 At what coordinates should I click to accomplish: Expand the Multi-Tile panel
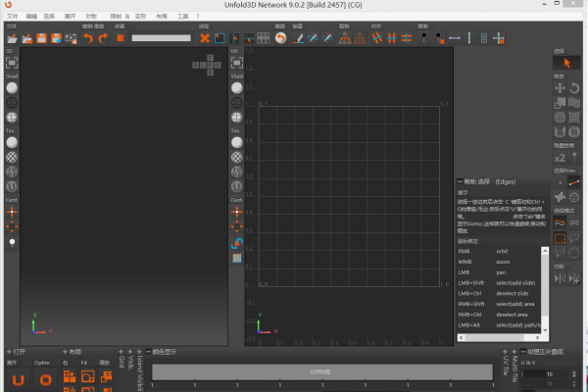click(x=514, y=352)
